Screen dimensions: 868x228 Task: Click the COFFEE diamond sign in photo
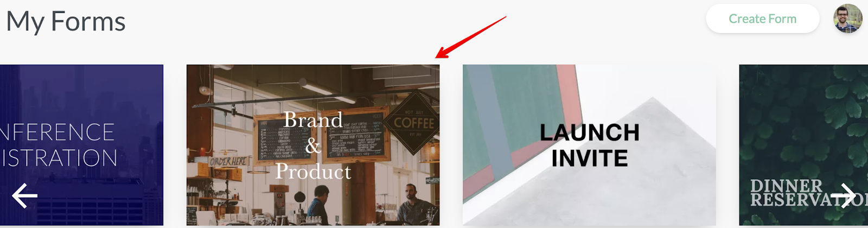click(414, 123)
